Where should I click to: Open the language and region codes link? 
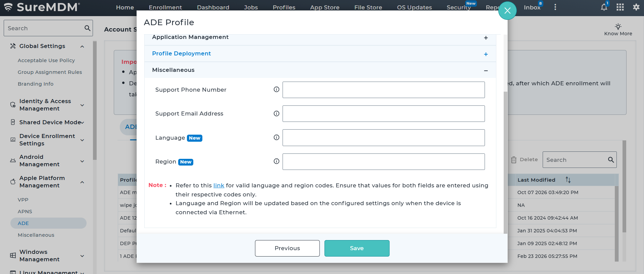[x=219, y=185]
